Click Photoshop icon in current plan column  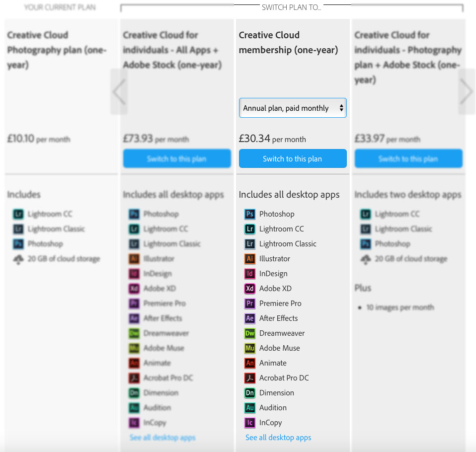click(x=18, y=244)
